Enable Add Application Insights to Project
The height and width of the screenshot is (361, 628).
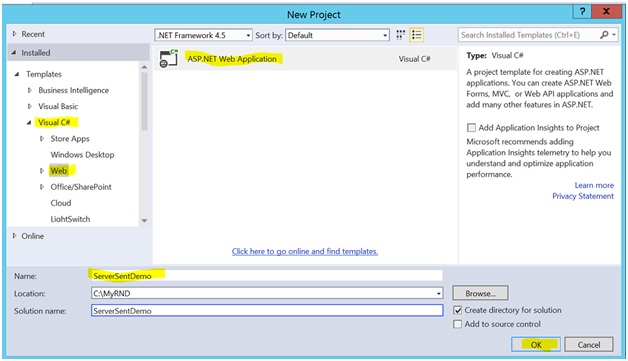click(471, 128)
